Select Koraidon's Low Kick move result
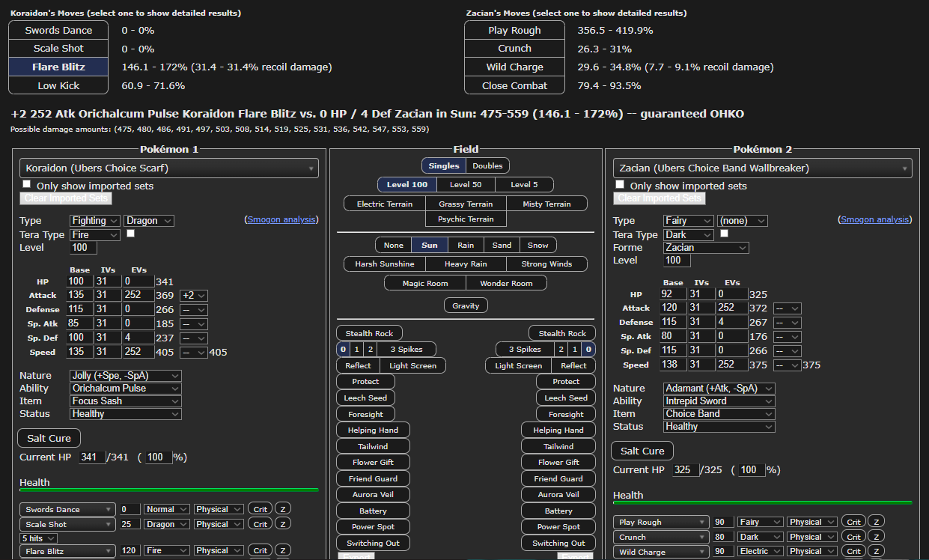Viewport: 929px width, 560px height. 58,85
